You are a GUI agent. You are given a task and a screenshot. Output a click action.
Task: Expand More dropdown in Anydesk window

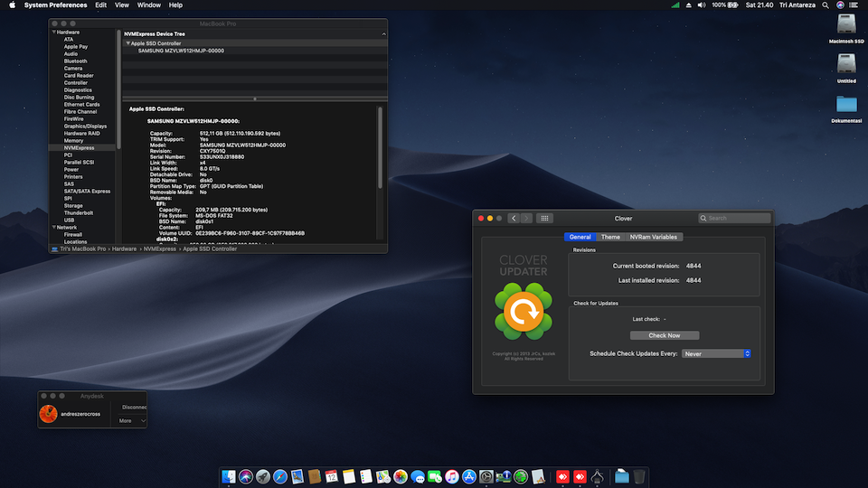[x=132, y=421]
